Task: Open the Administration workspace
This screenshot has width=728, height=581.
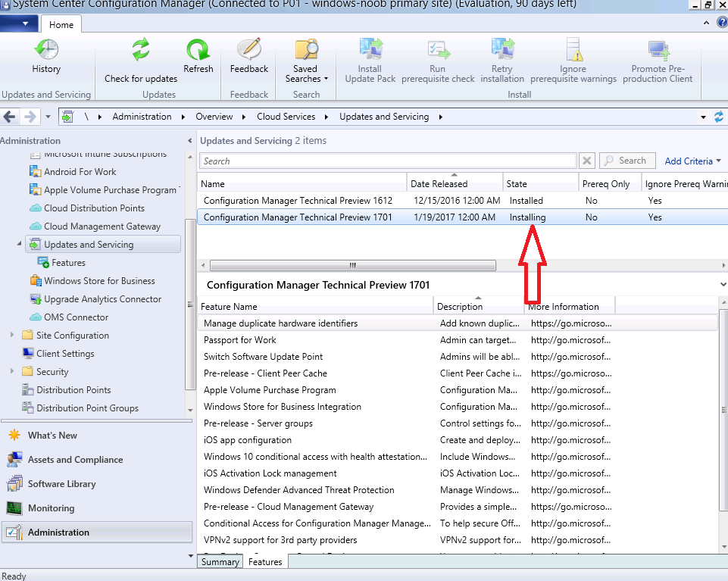Action: coord(96,533)
